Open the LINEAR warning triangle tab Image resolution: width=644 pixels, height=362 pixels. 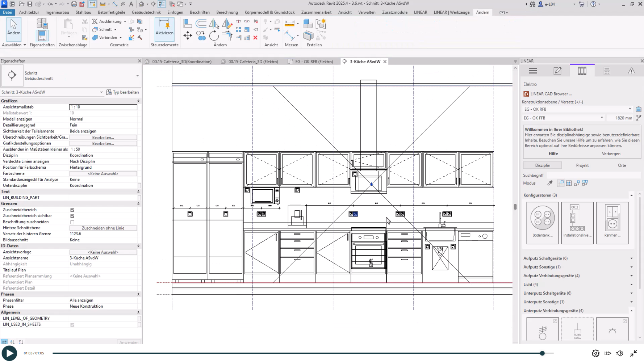pyautogui.click(x=631, y=71)
